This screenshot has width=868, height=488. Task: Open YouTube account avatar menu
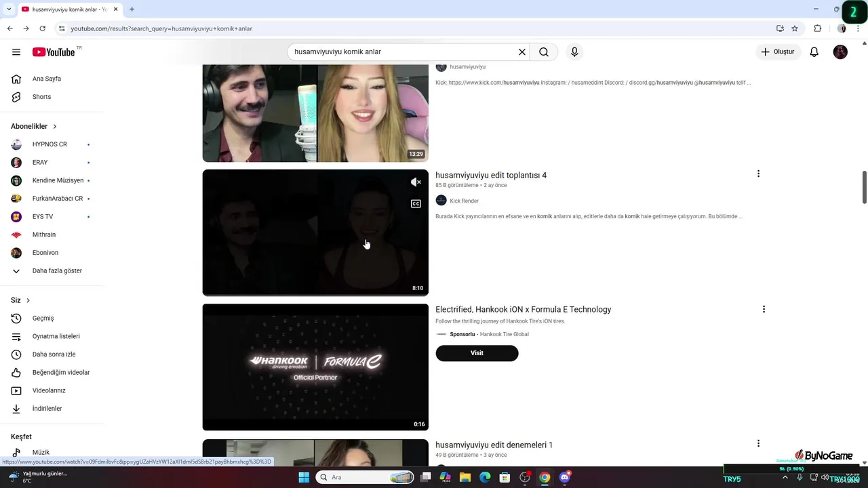840,52
